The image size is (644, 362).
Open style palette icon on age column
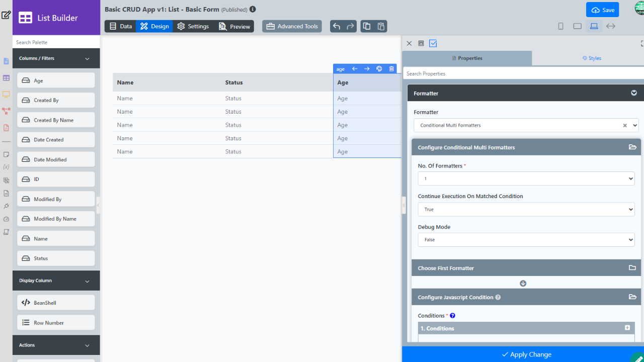[379, 69]
